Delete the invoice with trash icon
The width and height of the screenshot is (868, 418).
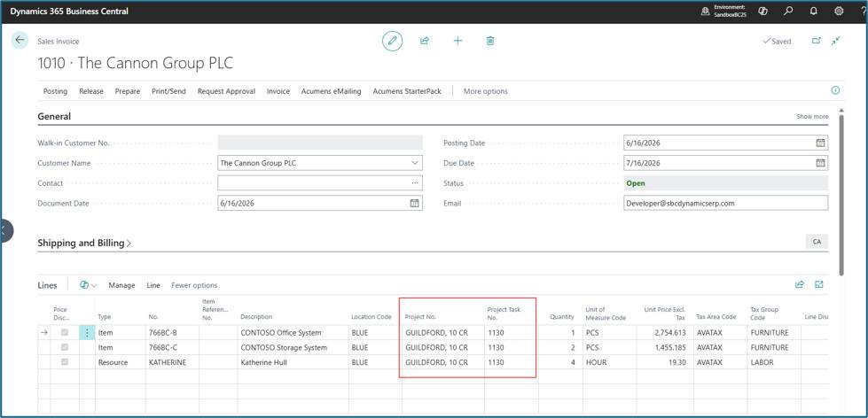point(490,41)
